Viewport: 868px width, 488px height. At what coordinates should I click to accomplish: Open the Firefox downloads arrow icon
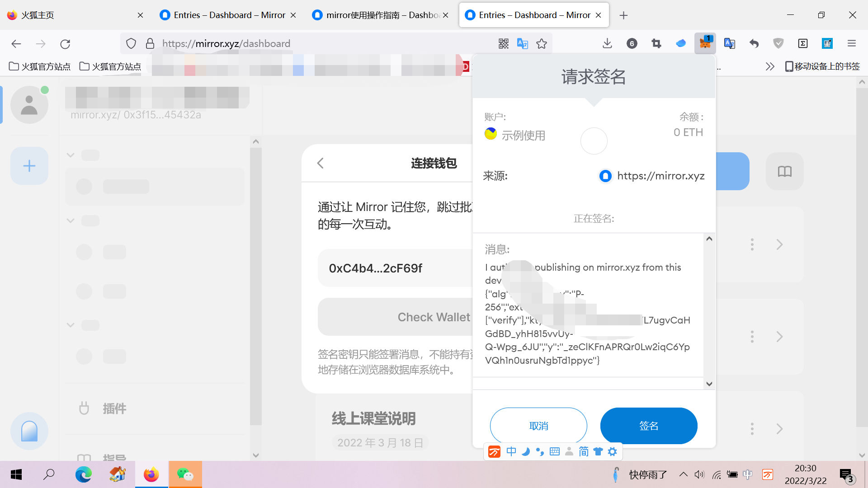tap(607, 43)
